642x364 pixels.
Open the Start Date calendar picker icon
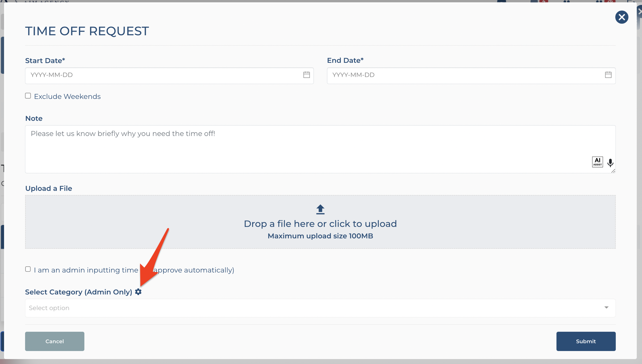(x=307, y=75)
